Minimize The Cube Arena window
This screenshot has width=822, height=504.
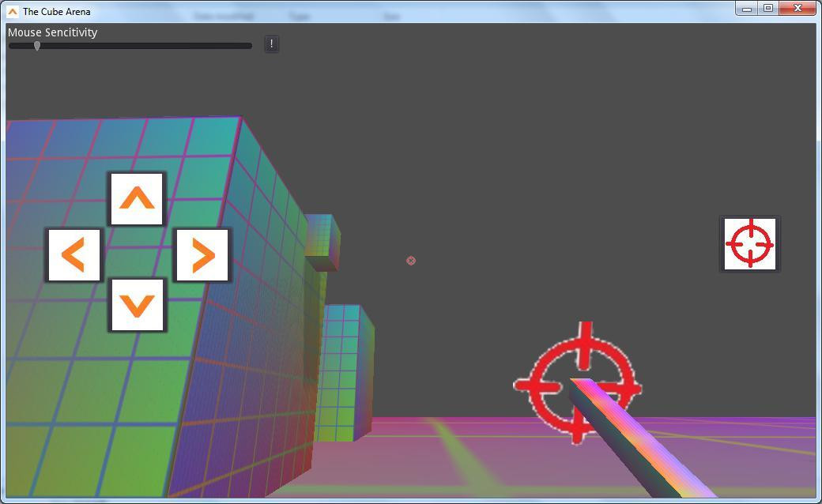[747, 9]
